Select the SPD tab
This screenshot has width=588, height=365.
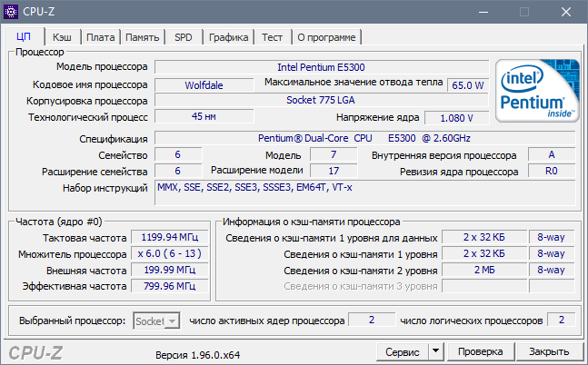(184, 37)
